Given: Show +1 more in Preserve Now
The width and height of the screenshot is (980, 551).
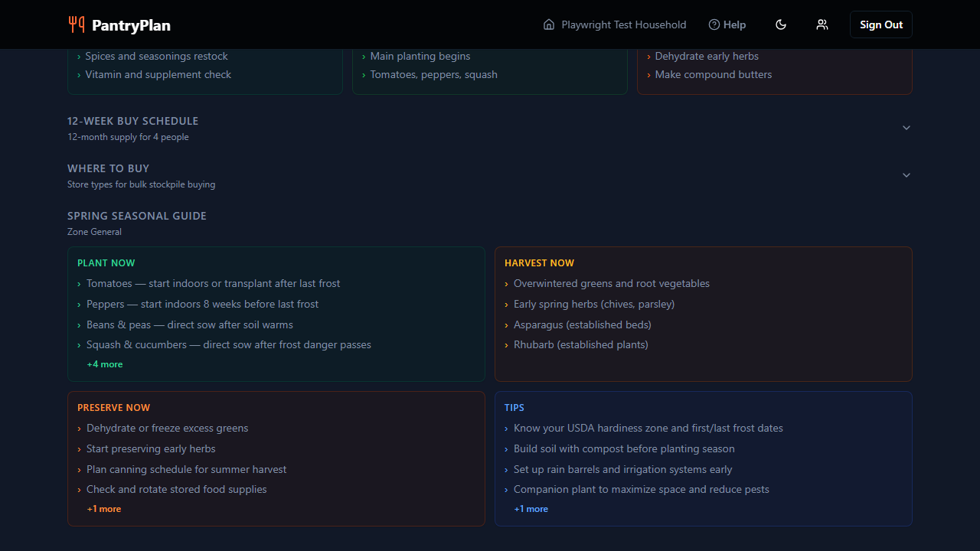Looking at the screenshot, I should click(x=104, y=509).
